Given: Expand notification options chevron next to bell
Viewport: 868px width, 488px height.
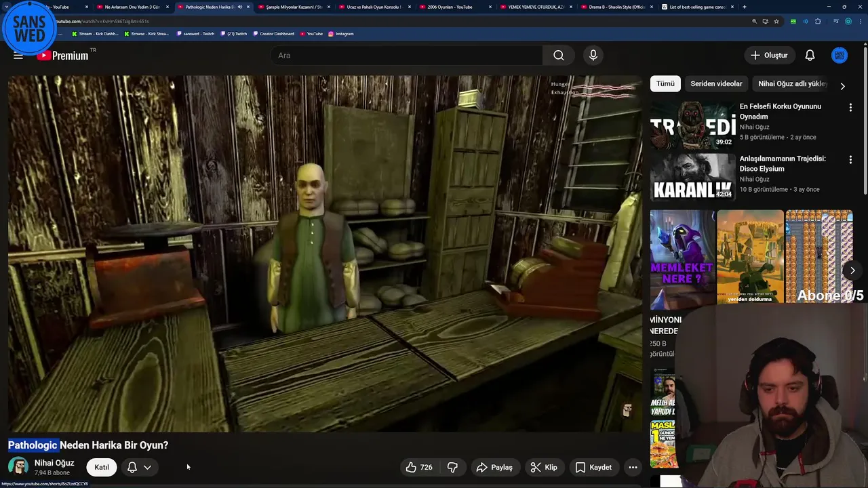Looking at the screenshot, I should coord(147,467).
